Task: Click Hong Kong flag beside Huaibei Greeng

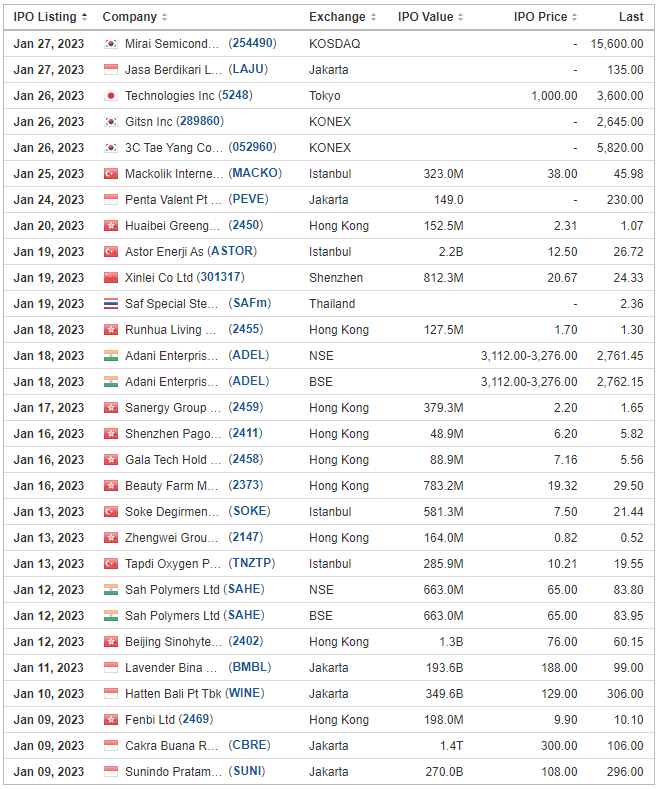Action: [x=111, y=226]
